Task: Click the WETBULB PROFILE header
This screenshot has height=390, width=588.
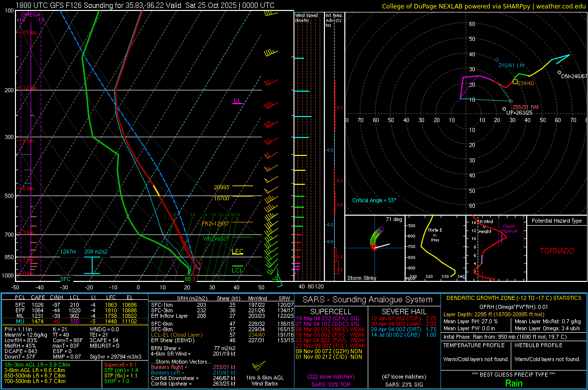Action: [539, 345]
